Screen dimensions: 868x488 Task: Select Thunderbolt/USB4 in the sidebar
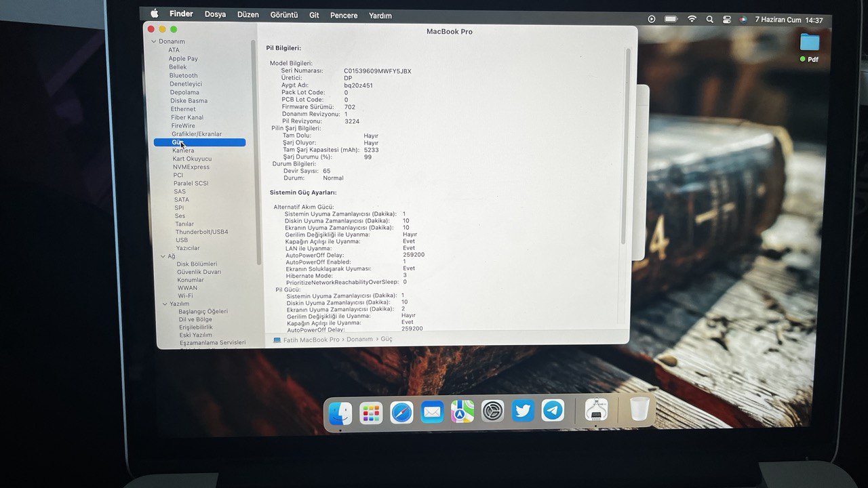(x=202, y=232)
